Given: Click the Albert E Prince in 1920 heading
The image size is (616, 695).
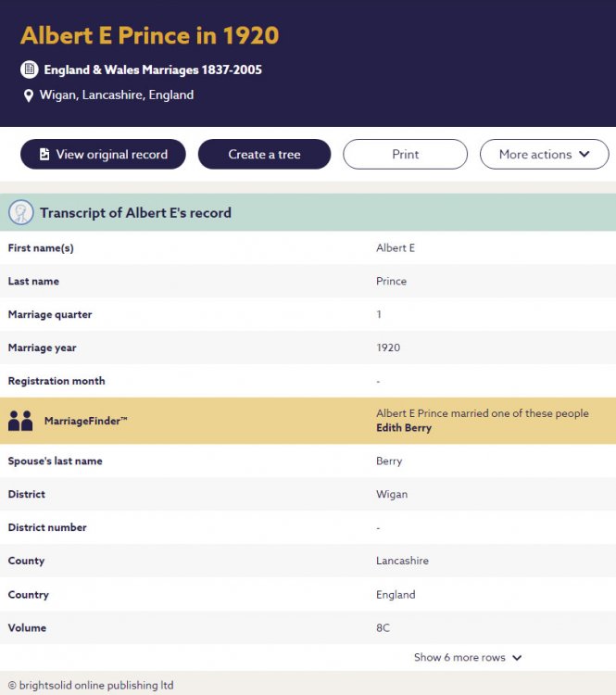Looking at the screenshot, I should (149, 36).
